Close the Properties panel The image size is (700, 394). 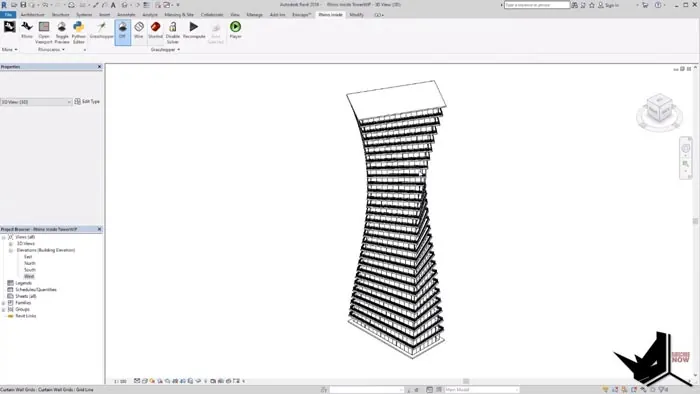pyautogui.click(x=99, y=66)
